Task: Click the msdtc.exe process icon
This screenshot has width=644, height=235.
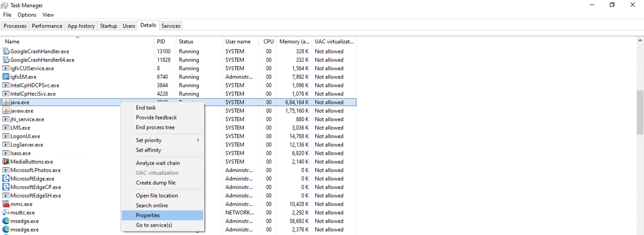Action: point(6,213)
